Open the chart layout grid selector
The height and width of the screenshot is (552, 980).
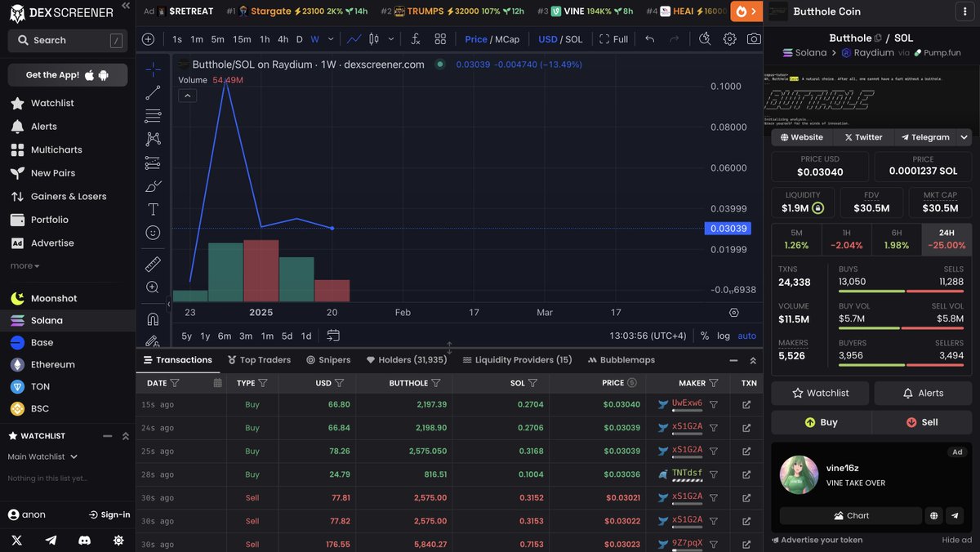[440, 39]
